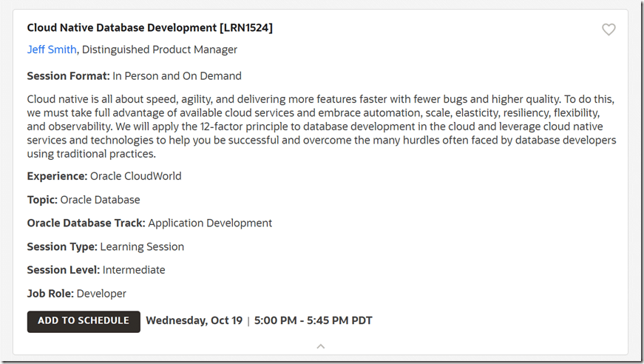Collapse session details with the bottom chevron
The height and width of the screenshot is (364, 644).
click(x=320, y=346)
